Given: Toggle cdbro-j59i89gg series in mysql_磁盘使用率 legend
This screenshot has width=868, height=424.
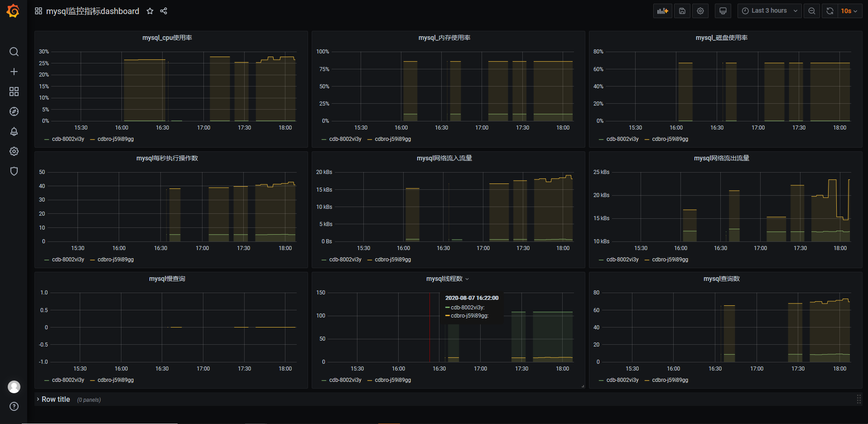Looking at the screenshot, I should coord(670,139).
